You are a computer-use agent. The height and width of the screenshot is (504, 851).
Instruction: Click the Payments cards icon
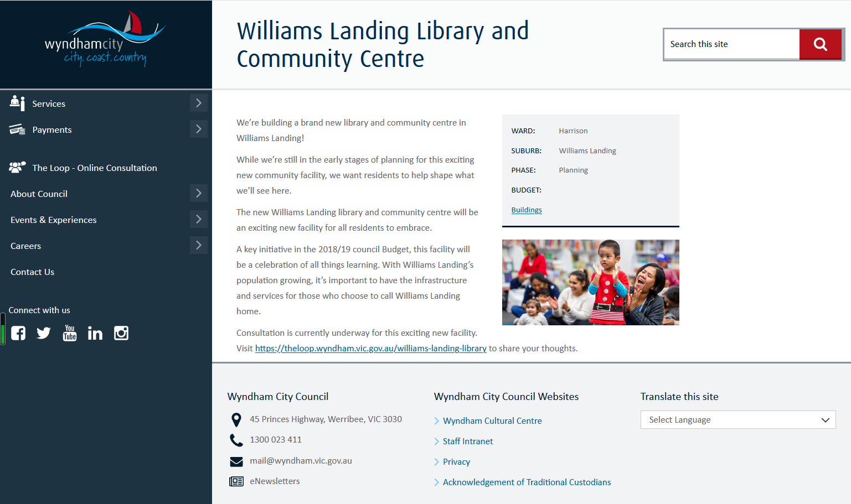17,129
